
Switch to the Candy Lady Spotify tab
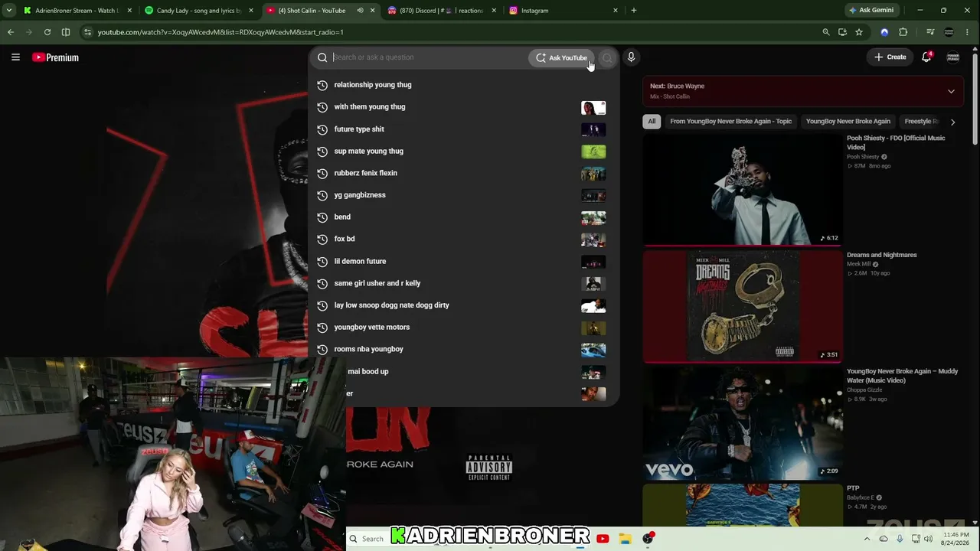[x=199, y=11]
